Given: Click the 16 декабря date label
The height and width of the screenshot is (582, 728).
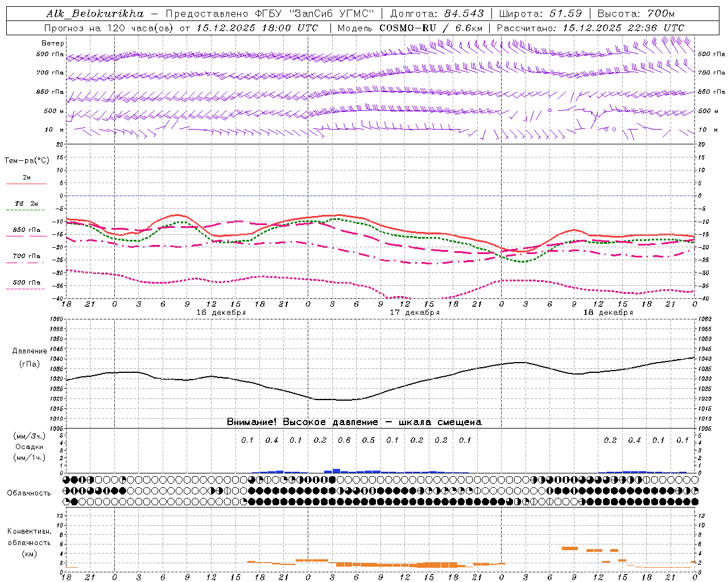Looking at the screenshot, I should point(221,313).
